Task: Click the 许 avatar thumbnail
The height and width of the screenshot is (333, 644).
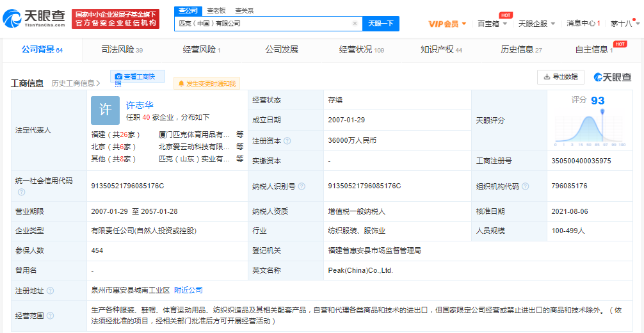Action: tap(105, 110)
